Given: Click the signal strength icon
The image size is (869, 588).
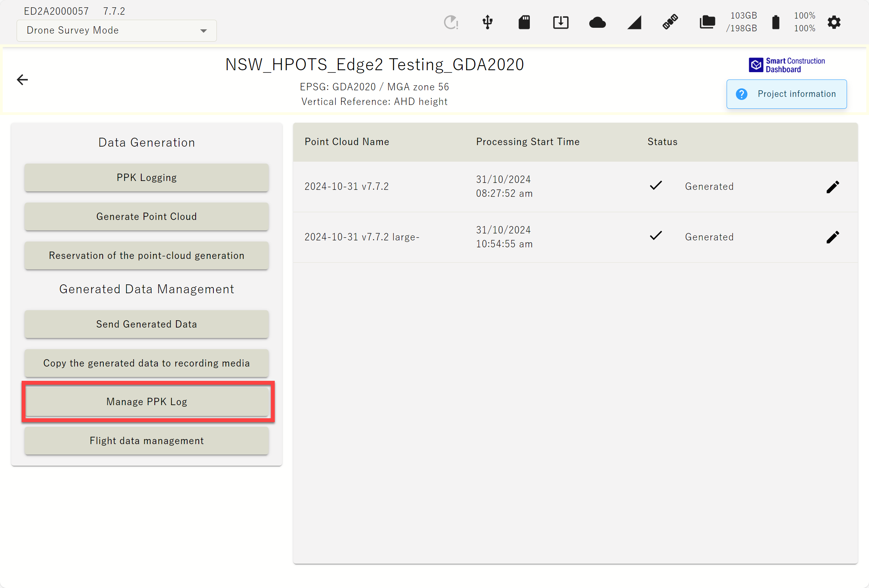Looking at the screenshot, I should pos(634,22).
